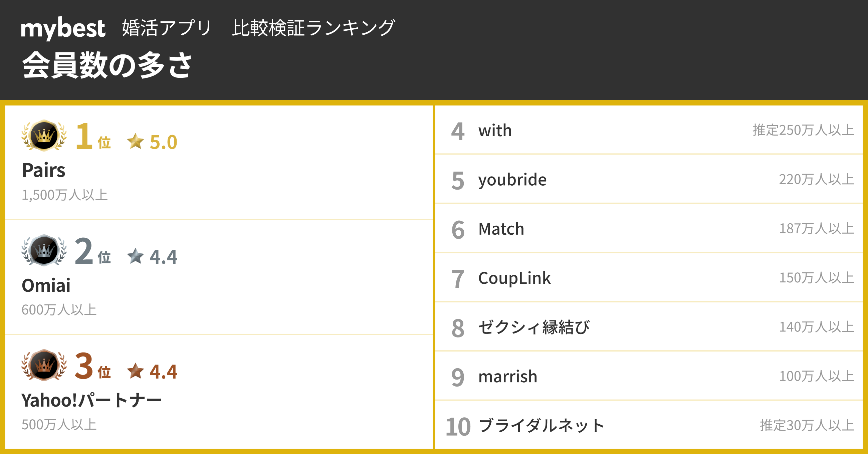The image size is (868, 454).
Task: Click the Match app name
Action: coord(501,229)
